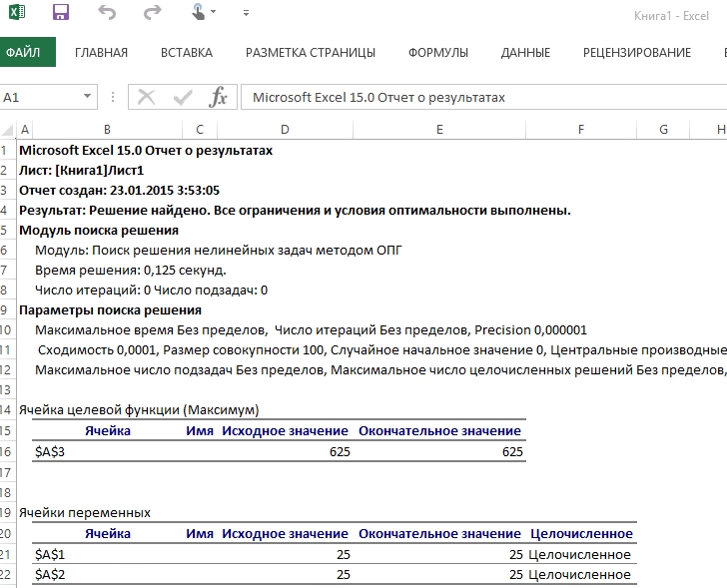Switch to the ВСТАВКА tab
The height and width of the screenshot is (588, 727).
point(187,52)
